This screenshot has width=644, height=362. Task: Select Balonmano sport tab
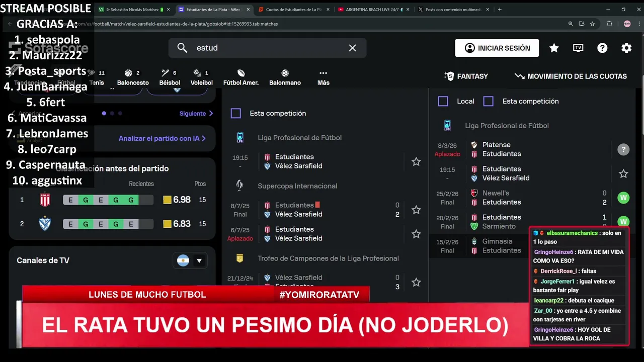(285, 77)
